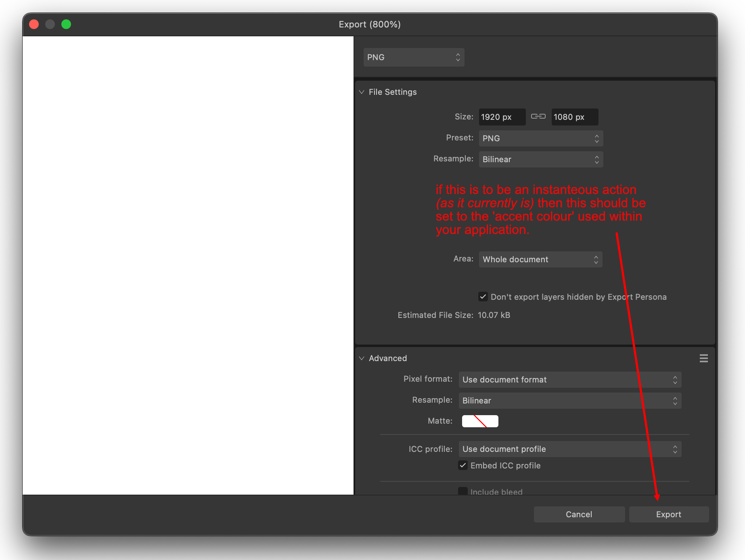Uncheck Embed ICC profile
745x560 pixels.
pos(463,466)
